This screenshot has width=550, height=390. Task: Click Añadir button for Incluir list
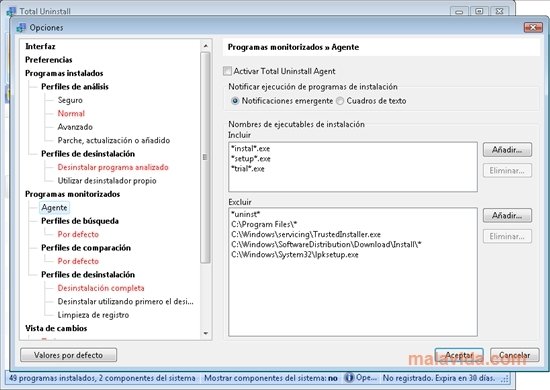(x=507, y=150)
